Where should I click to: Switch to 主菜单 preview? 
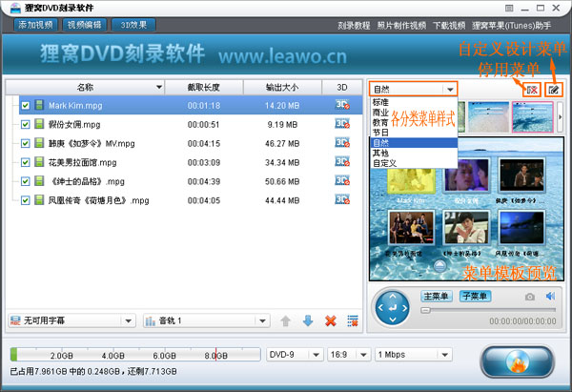pos(437,296)
